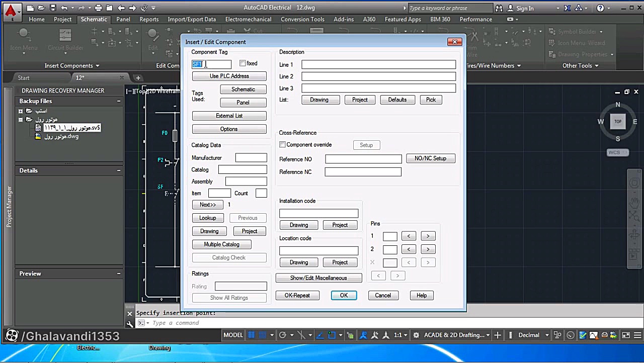Click the clean screen icon in status bar

point(626,335)
